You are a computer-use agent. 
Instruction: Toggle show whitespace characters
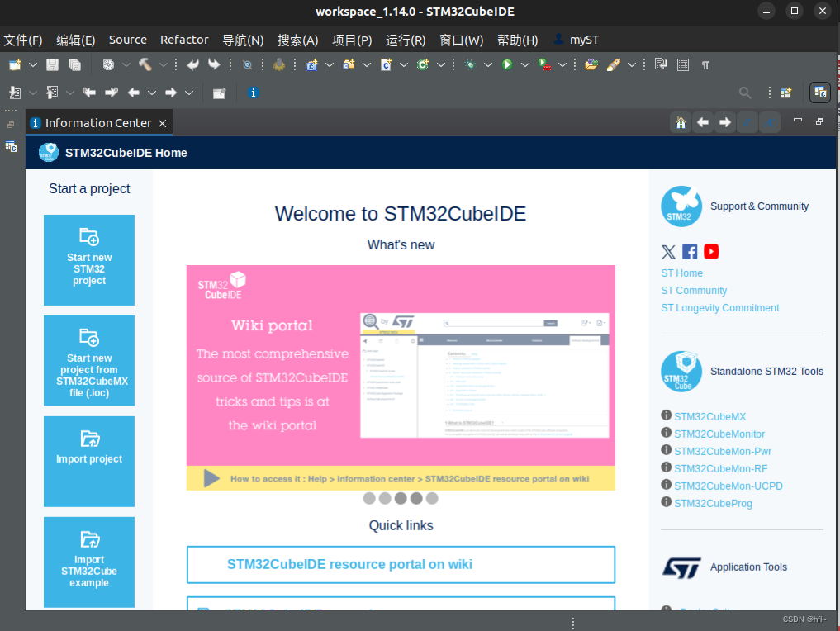click(x=706, y=64)
